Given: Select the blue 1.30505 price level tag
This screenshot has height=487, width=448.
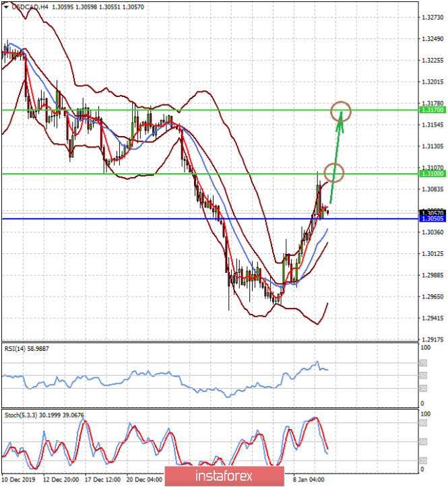Looking at the screenshot, I should [433, 219].
